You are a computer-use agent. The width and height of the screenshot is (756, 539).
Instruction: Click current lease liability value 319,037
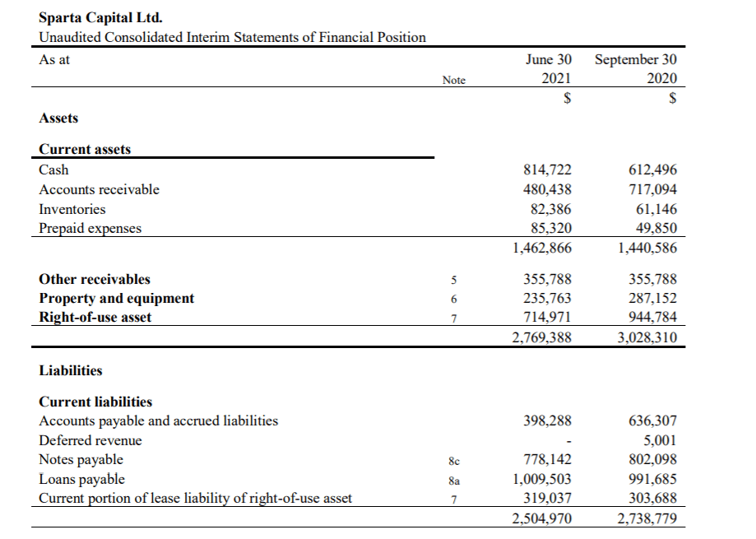(x=547, y=498)
